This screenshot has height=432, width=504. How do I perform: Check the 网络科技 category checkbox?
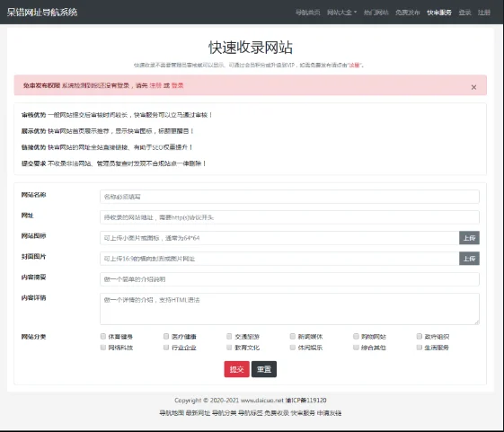pyautogui.click(x=103, y=348)
